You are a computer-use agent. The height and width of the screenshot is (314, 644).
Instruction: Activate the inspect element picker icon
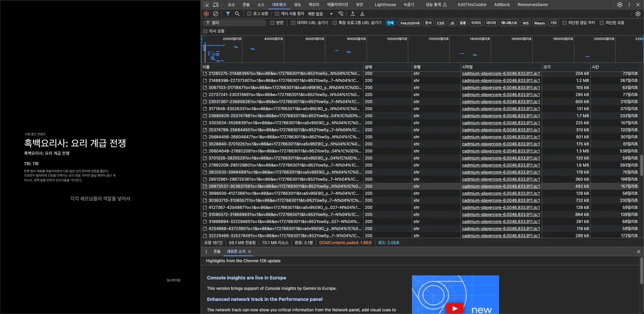click(206, 5)
